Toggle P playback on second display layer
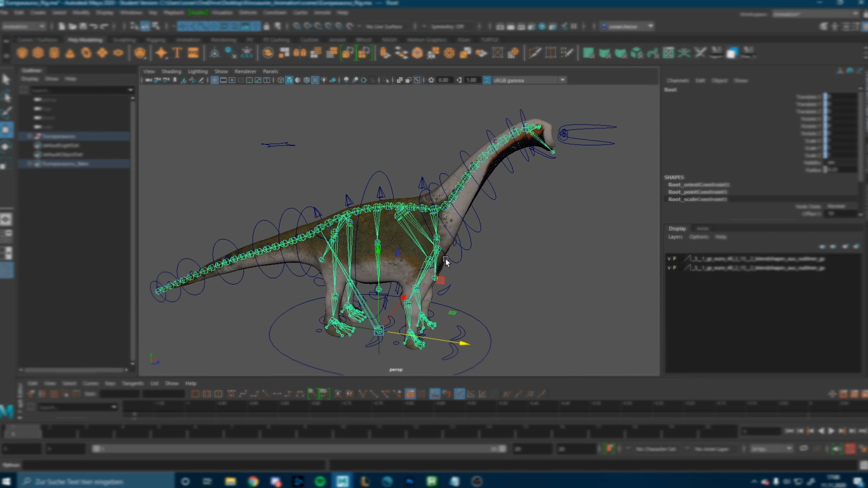868x488 pixels. [x=675, y=268]
